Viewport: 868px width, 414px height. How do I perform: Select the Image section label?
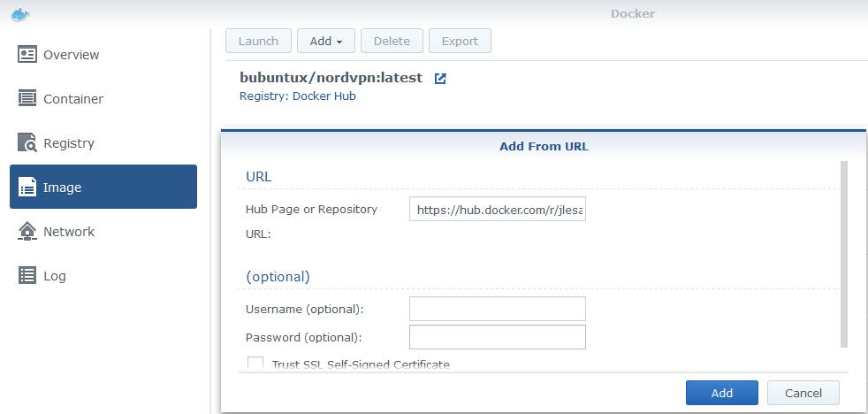[x=62, y=188]
